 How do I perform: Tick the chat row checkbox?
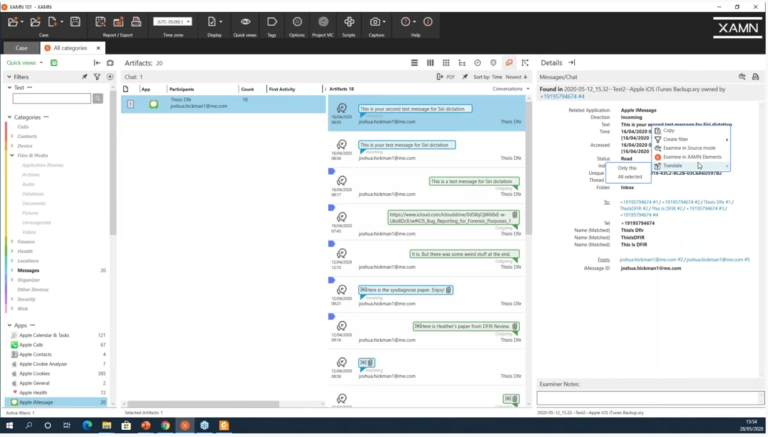(x=130, y=104)
